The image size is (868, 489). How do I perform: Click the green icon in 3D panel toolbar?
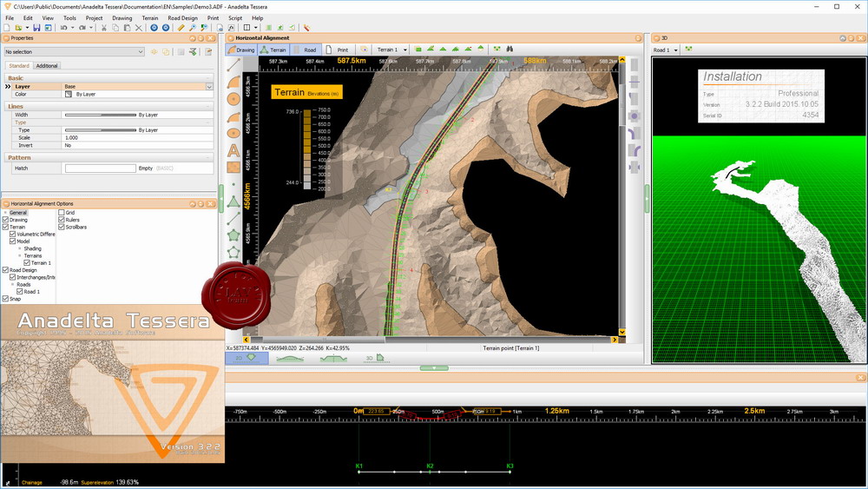pos(688,50)
